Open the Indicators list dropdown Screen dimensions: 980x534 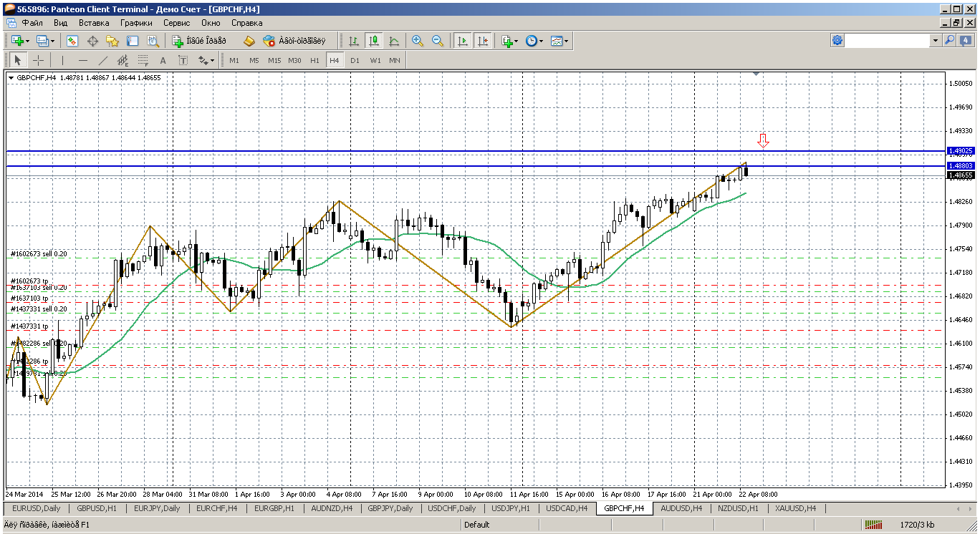509,41
